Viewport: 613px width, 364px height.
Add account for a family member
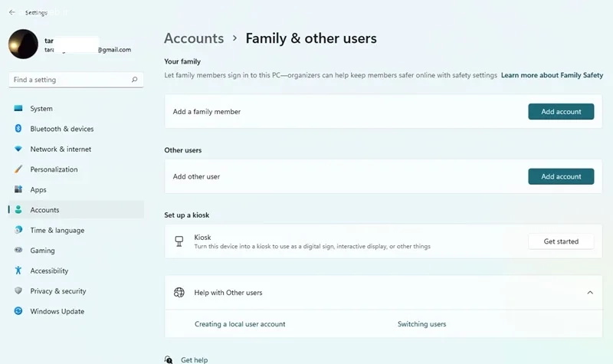pyautogui.click(x=561, y=112)
